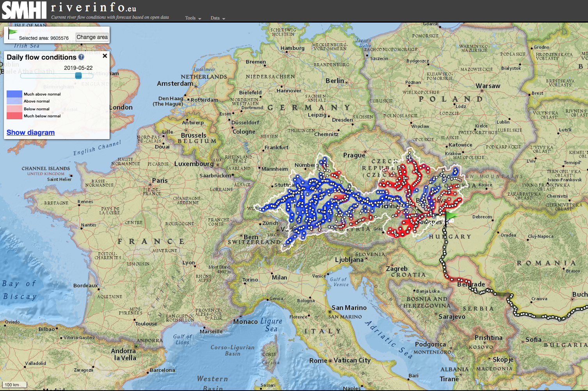The image size is (588, 391).
Task: Click the Berlin label on map
Action: [335, 81]
